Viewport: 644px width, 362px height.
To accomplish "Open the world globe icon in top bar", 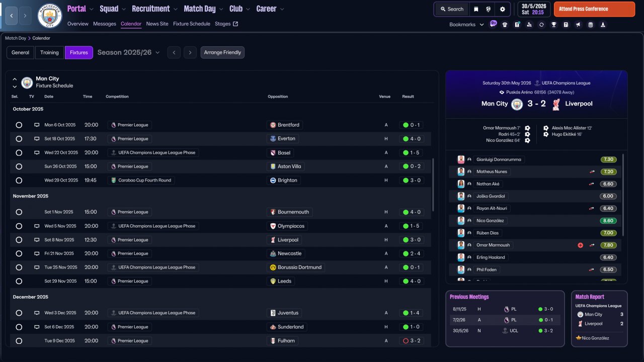I will click(x=489, y=9).
